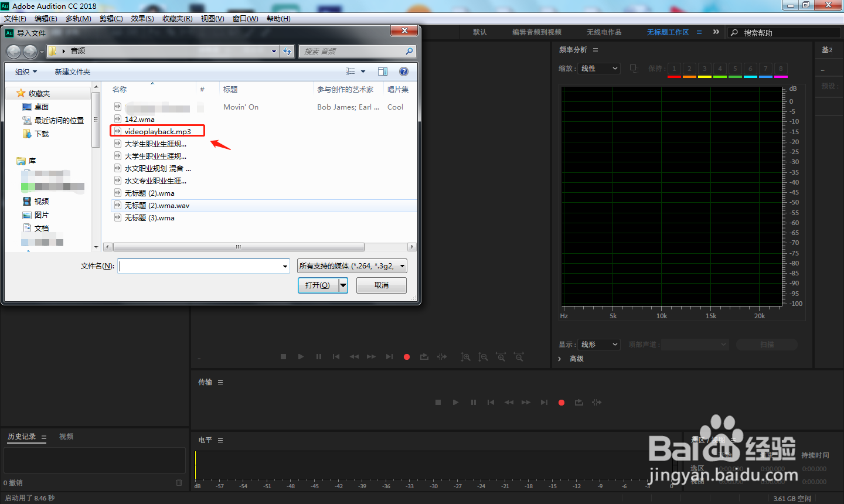Screen dimensions: 844x504
Task: Open the 文件(F) menu
Action: 15,19
